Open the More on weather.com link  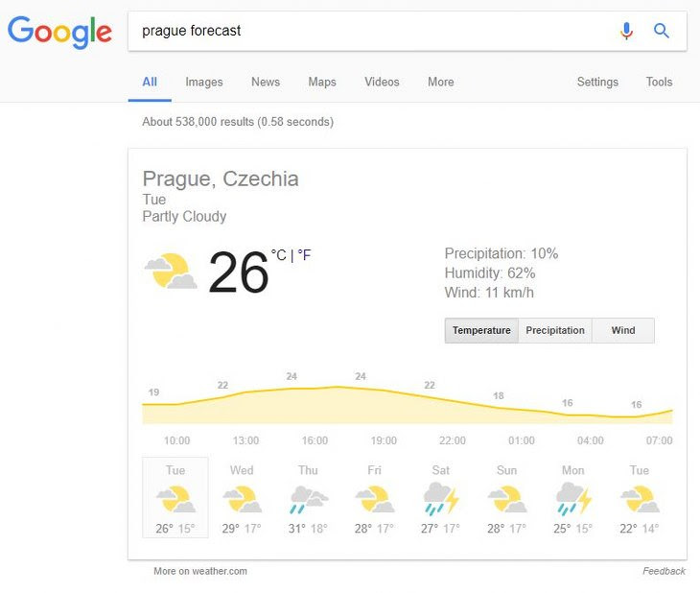[200, 571]
